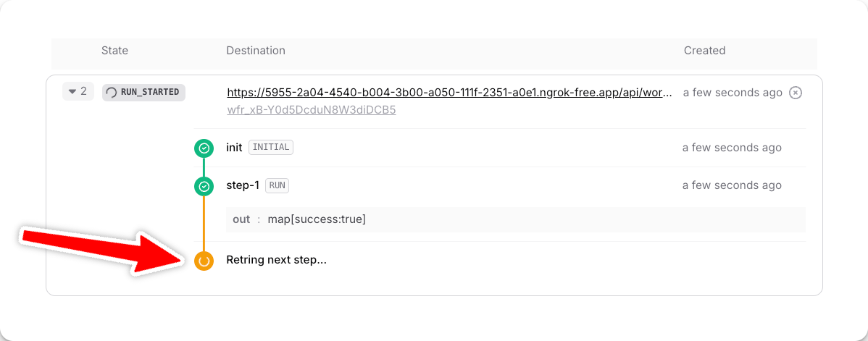Screen dimensions: 868x341
Task: Click the orange spinner retry status icon
Action: tap(204, 261)
